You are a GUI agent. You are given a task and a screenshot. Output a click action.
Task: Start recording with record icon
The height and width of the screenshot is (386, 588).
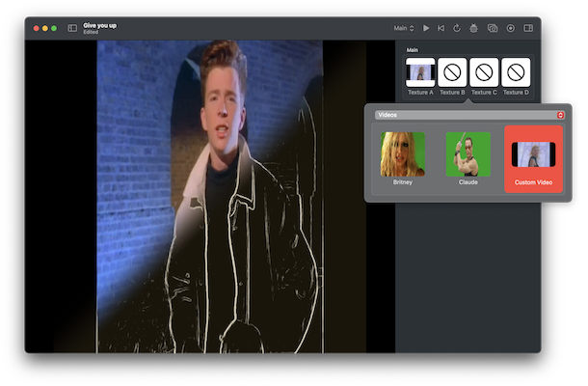[510, 28]
